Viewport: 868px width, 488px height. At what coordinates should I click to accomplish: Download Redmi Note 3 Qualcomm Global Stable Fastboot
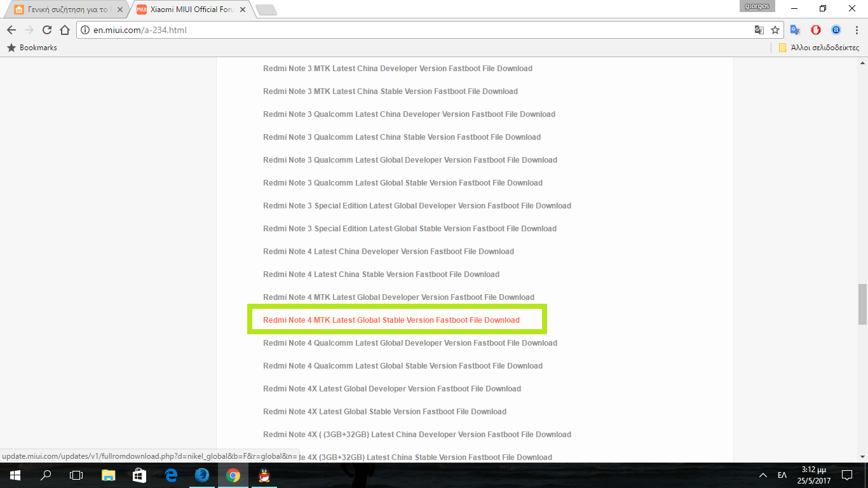click(x=403, y=183)
